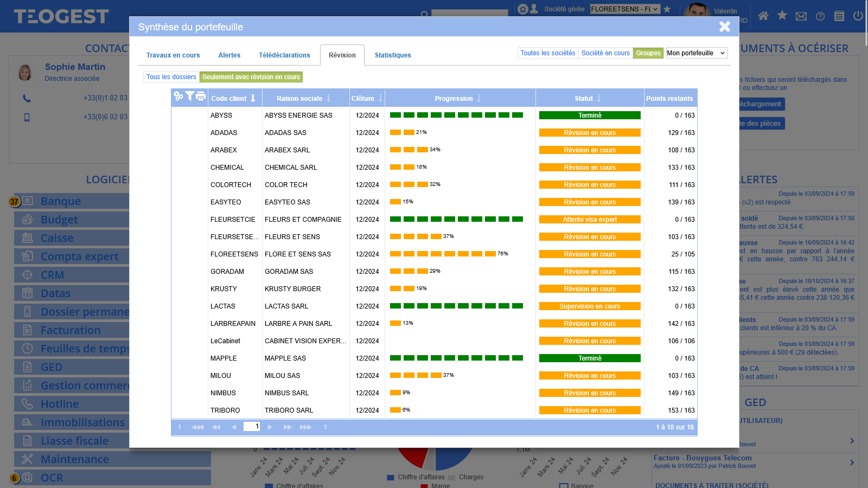This screenshot has height=488, width=868.
Task: Open 'Mon portefeuille' dropdown
Action: click(697, 53)
